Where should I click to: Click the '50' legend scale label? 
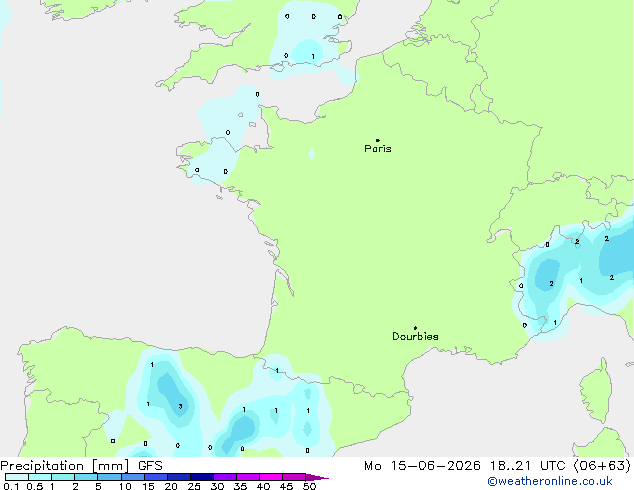(x=309, y=486)
